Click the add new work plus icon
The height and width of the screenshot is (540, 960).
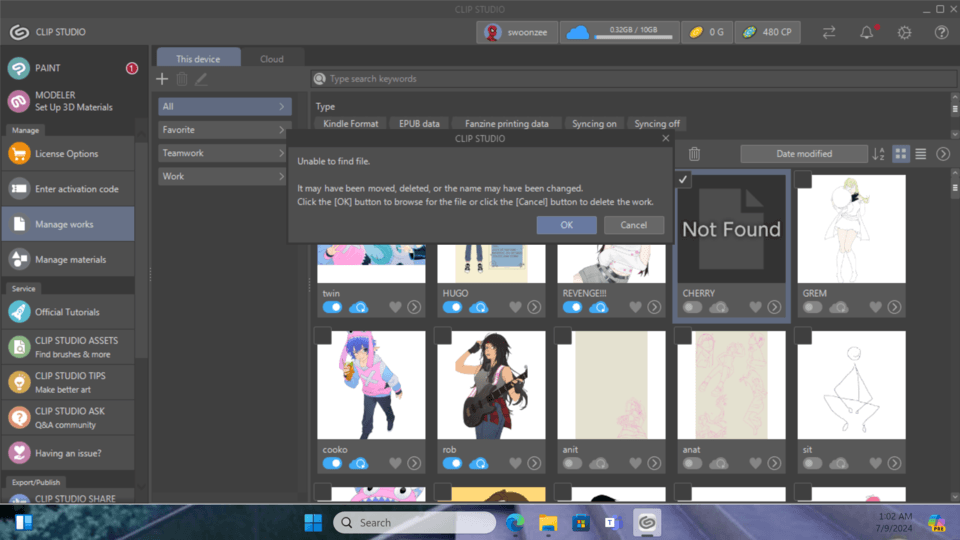(162, 79)
